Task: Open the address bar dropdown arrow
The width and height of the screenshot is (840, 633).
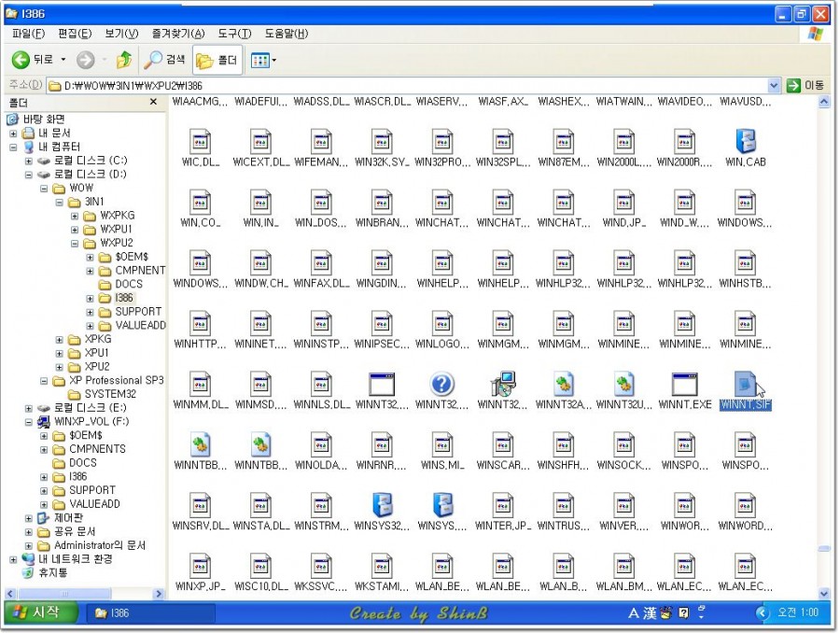Action: (773, 85)
